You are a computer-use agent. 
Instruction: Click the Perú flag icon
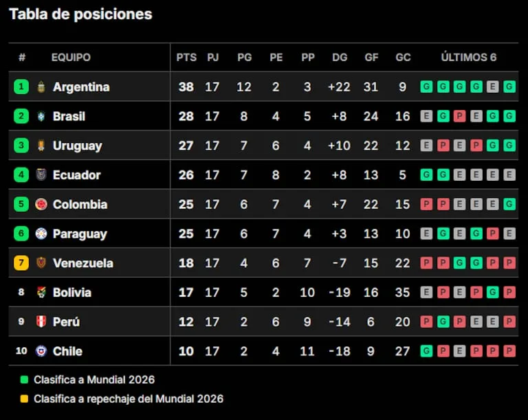click(x=41, y=321)
